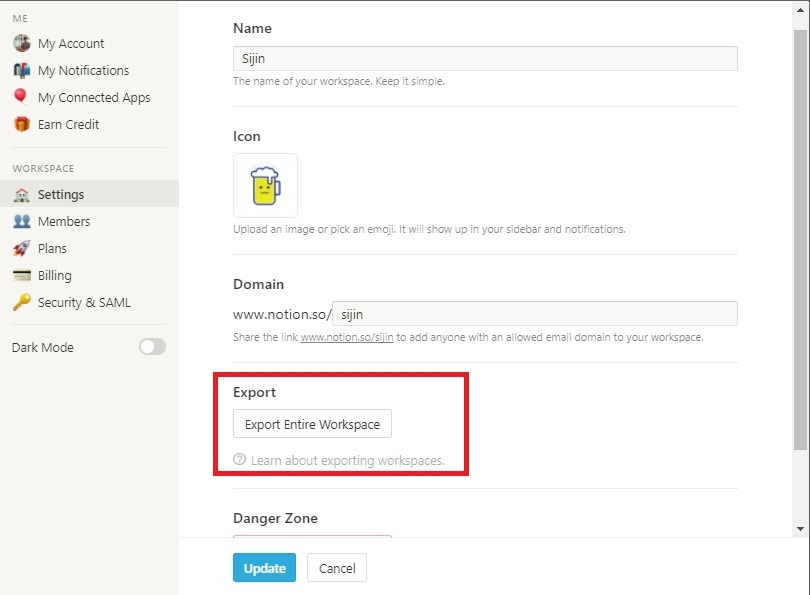This screenshot has width=810, height=595.
Task: Click the workspace Name input field
Action: point(485,58)
